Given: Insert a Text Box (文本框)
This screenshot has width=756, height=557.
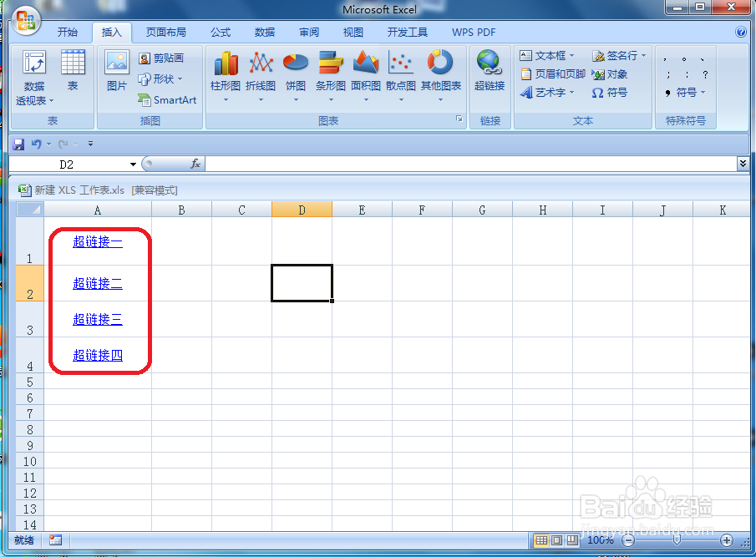Looking at the screenshot, I should 547,56.
